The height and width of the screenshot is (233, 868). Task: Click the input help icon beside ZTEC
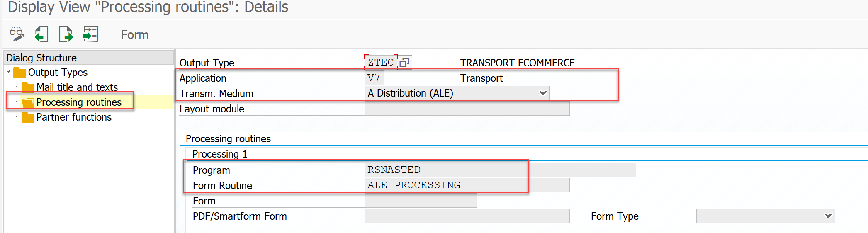pyautogui.click(x=404, y=62)
